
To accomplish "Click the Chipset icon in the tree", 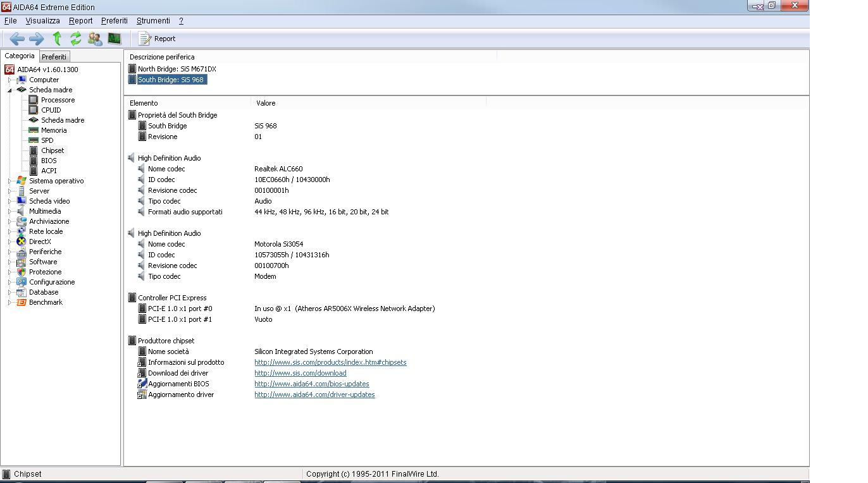I will tap(34, 150).
